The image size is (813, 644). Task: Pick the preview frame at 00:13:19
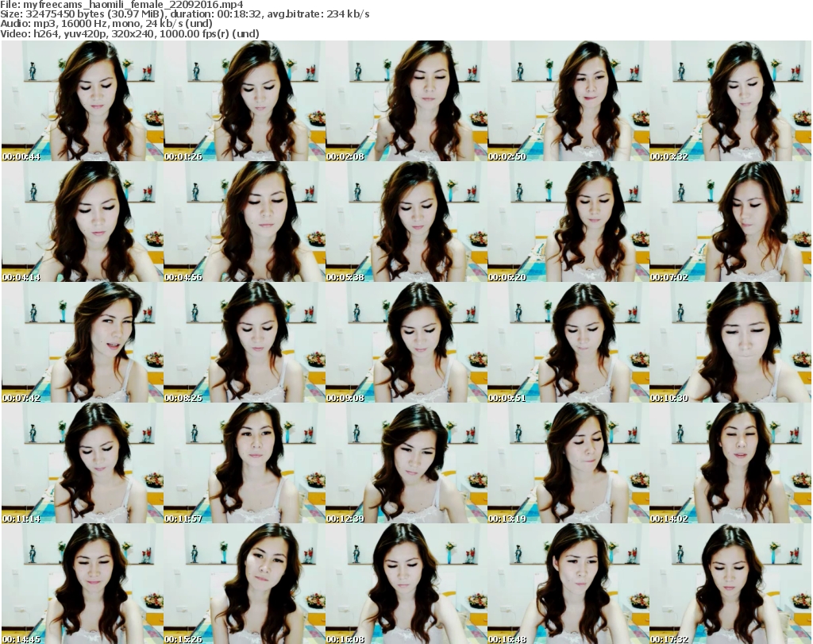(568, 463)
